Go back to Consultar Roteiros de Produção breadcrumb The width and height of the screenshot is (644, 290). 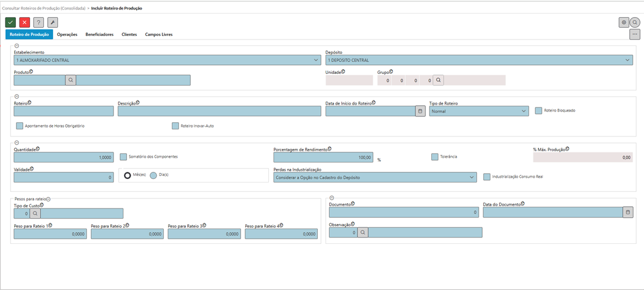(44, 8)
